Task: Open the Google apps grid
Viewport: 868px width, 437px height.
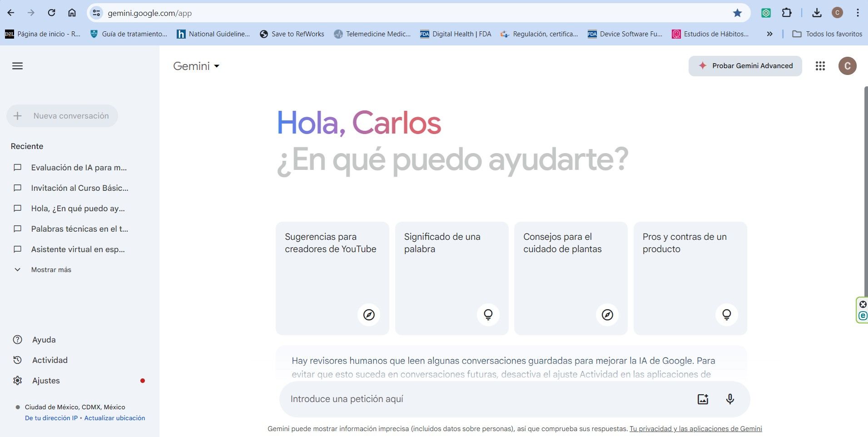Action: coord(820,66)
